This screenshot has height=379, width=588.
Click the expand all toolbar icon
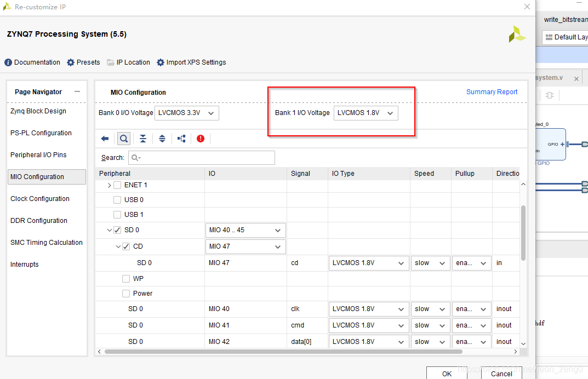coord(162,139)
